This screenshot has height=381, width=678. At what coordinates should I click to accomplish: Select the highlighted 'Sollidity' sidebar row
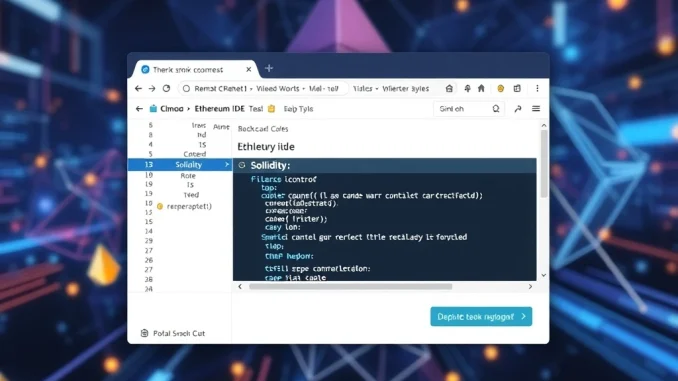click(180, 165)
